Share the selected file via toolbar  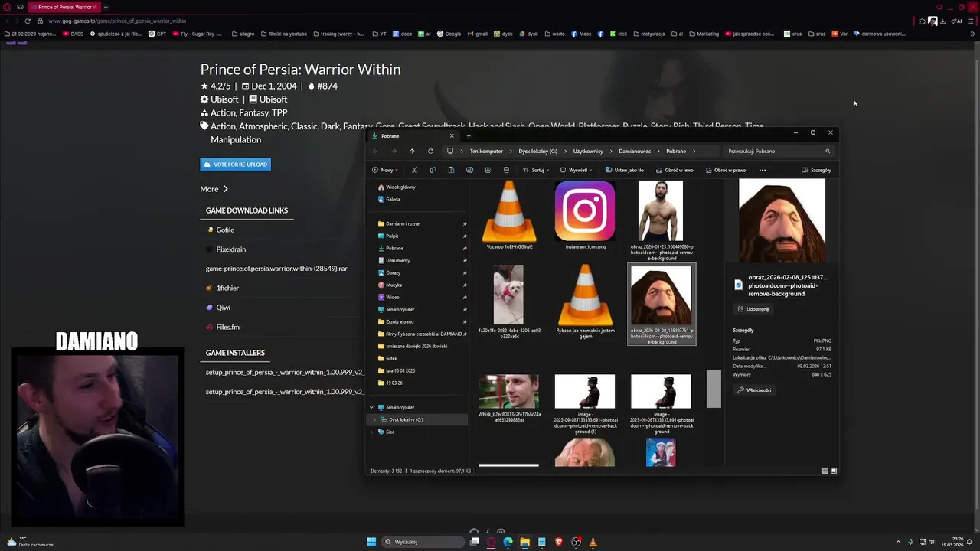coord(488,170)
